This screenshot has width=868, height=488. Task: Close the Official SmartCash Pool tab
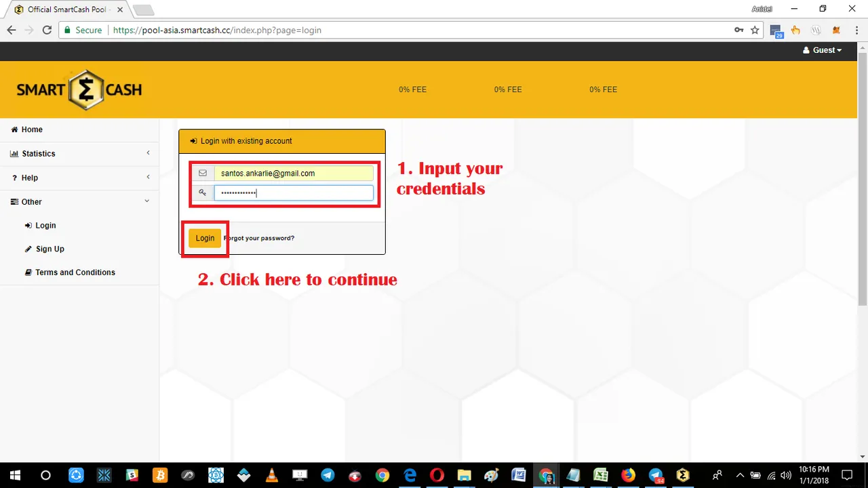(x=120, y=9)
